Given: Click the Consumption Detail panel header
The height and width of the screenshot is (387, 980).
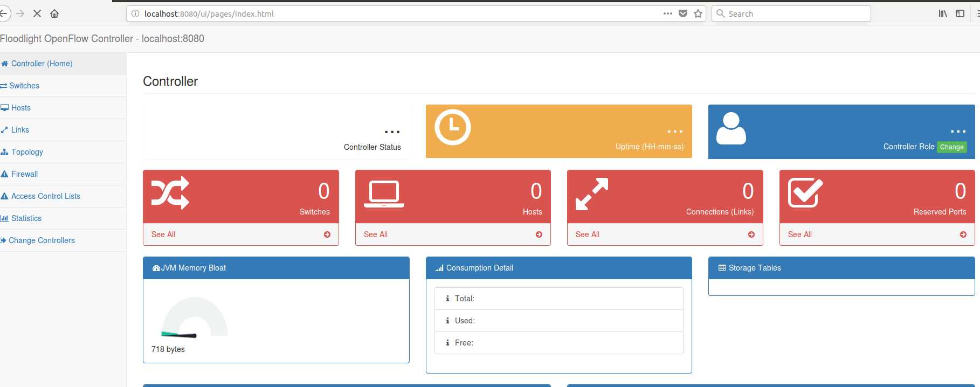Looking at the screenshot, I should click(559, 268).
